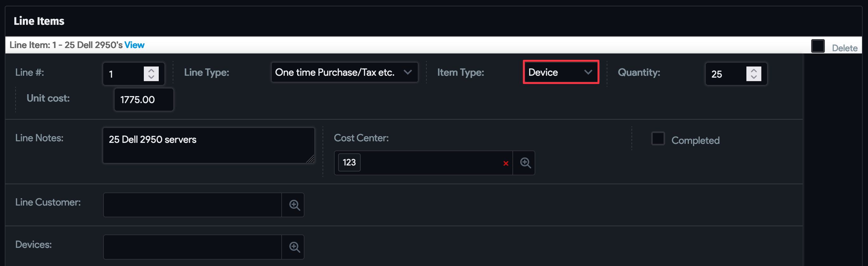Open the Line Type dropdown

click(344, 72)
